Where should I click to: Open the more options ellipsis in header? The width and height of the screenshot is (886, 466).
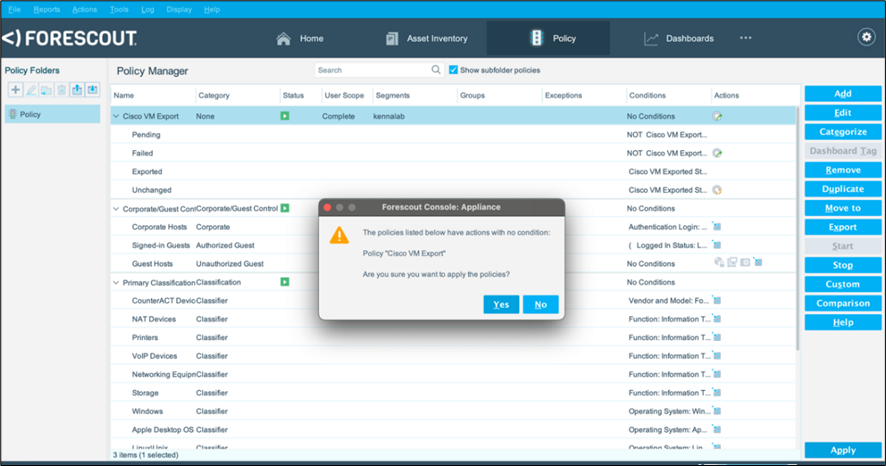click(746, 38)
